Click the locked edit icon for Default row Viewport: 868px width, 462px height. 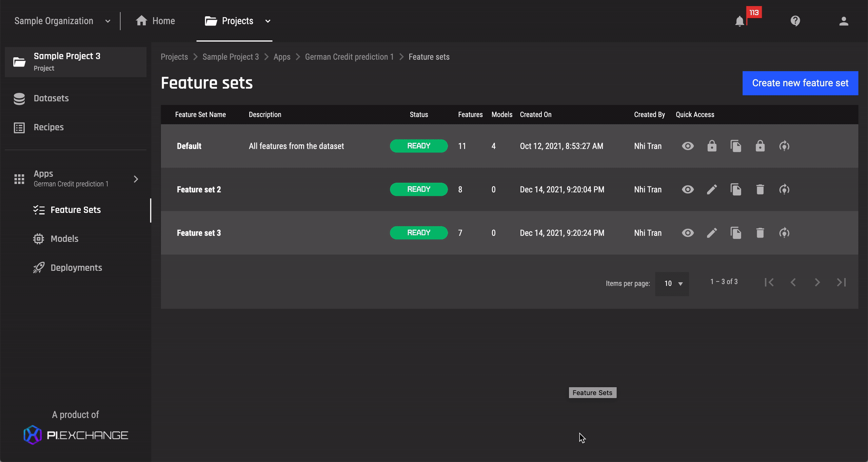coord(712,146)
